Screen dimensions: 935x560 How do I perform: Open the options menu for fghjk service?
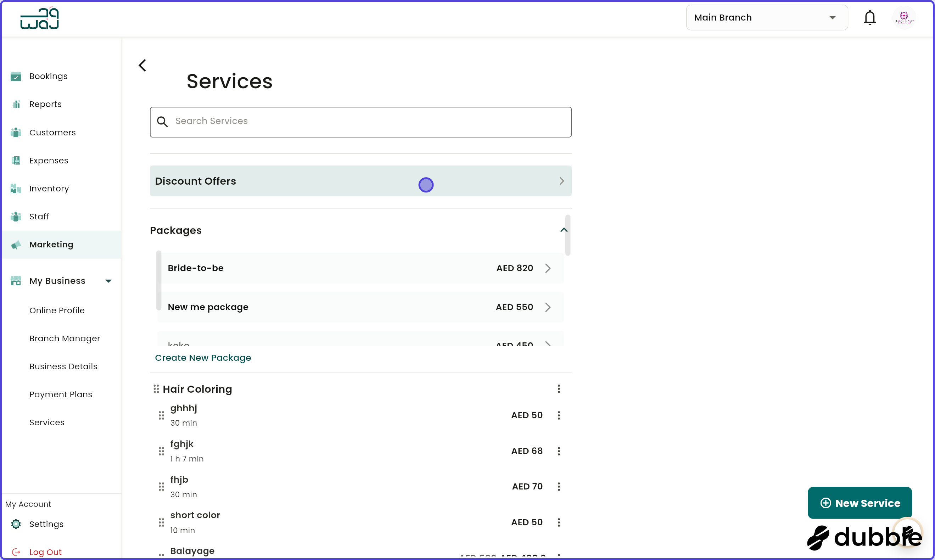(559, 451)
